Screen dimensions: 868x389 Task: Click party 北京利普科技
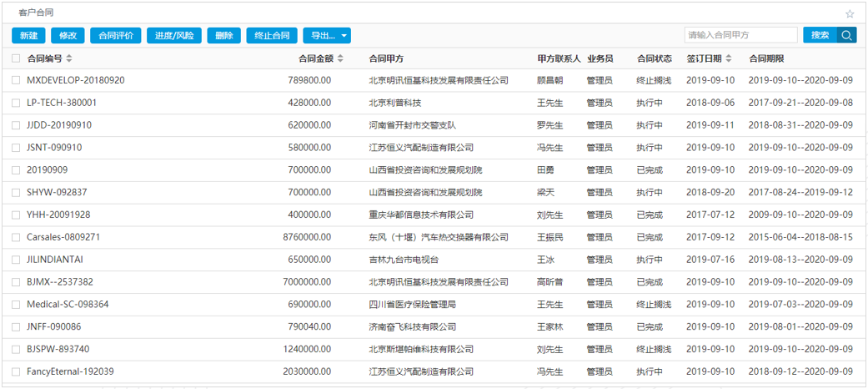pos(395,103)
